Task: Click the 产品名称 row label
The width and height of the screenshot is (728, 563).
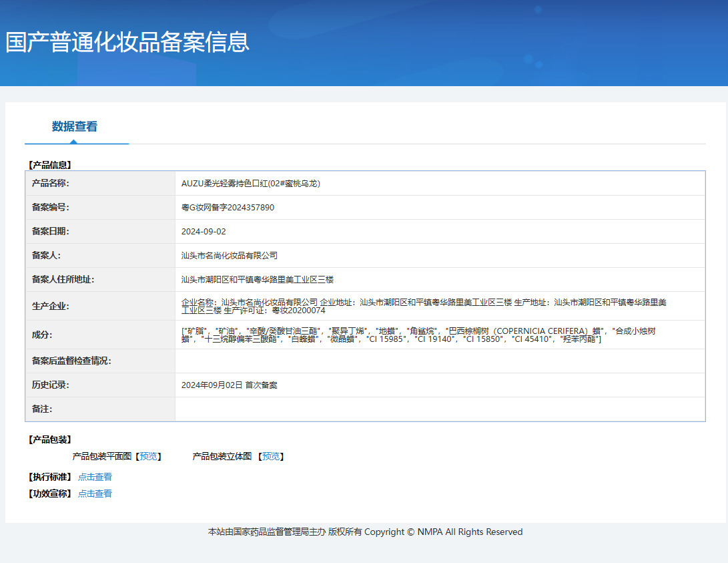Action: tap(51, 183)
